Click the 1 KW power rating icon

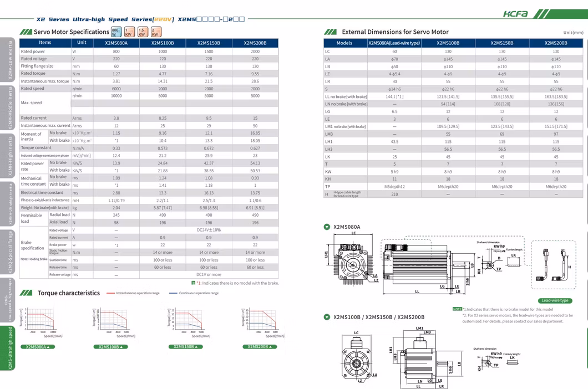coord(129,32)
